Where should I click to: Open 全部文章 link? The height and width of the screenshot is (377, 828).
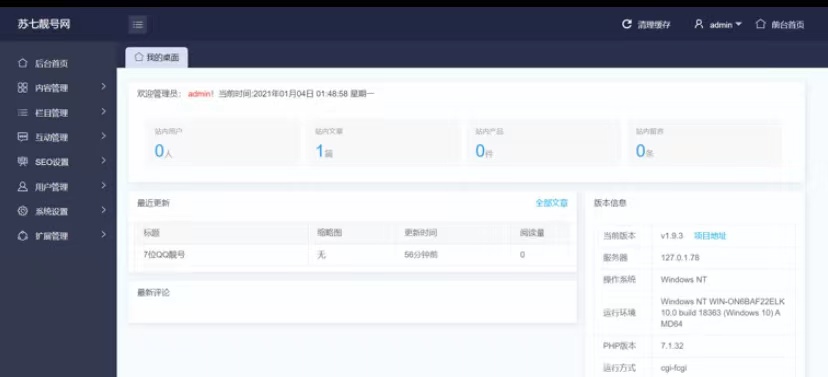[x=551, y=203]
